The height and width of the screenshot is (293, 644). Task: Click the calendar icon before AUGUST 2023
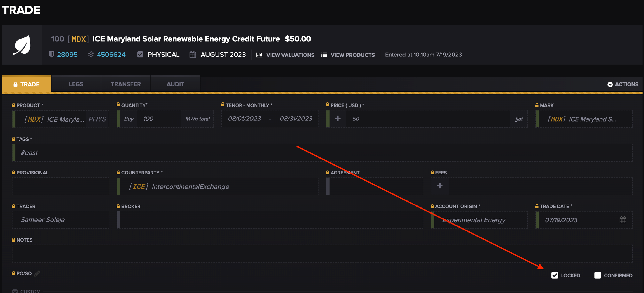(192, 54)
